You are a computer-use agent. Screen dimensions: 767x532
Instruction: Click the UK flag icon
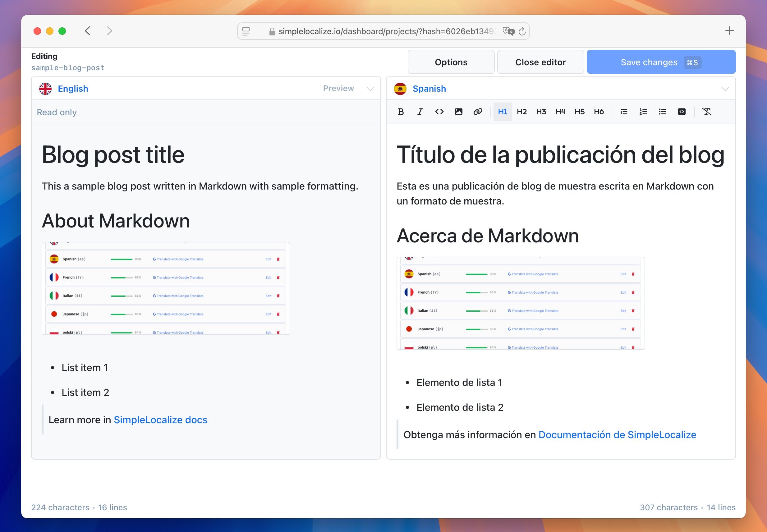(45, 89)
